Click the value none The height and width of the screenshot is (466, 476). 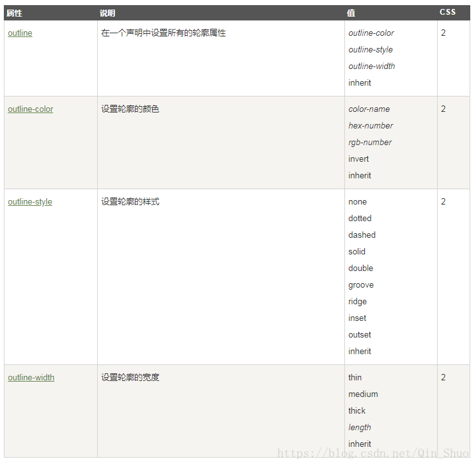(x=357, y=202)
